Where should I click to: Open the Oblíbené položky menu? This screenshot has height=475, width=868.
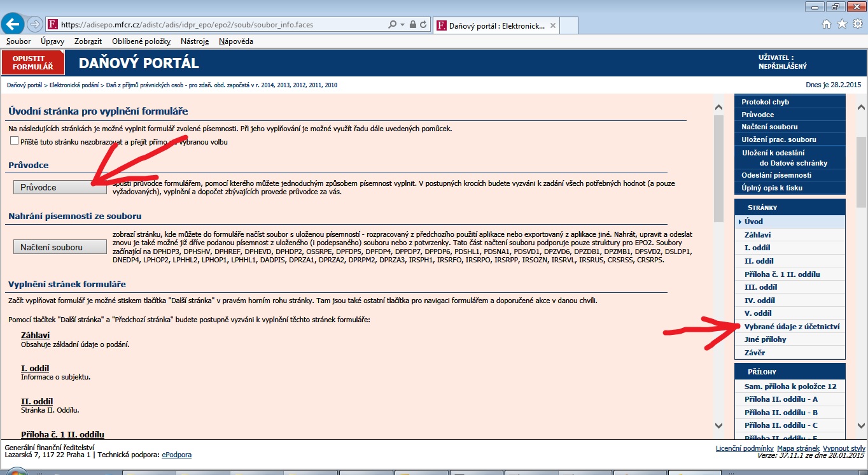point(141,41)
